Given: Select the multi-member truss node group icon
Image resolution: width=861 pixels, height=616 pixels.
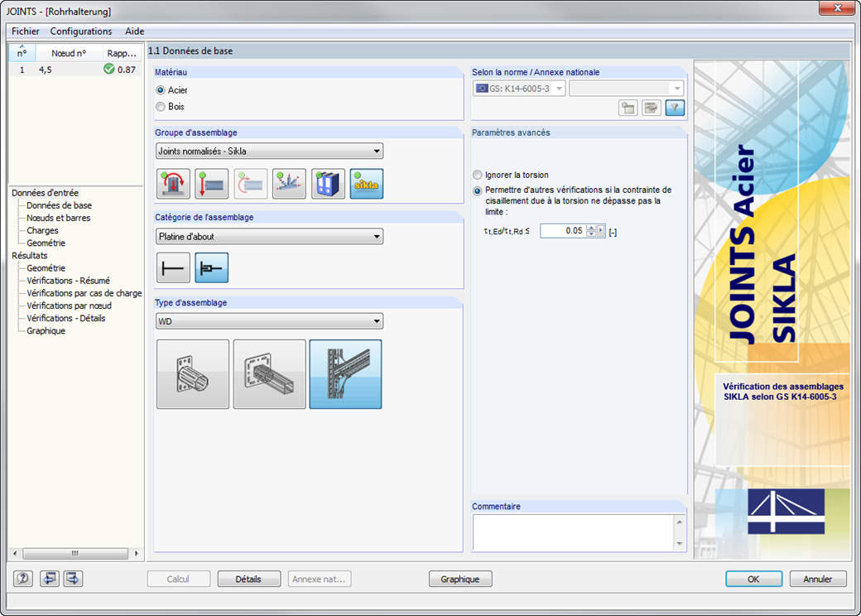Looking at the screenshot, I should pyautogui.click(x=289, y=183).
